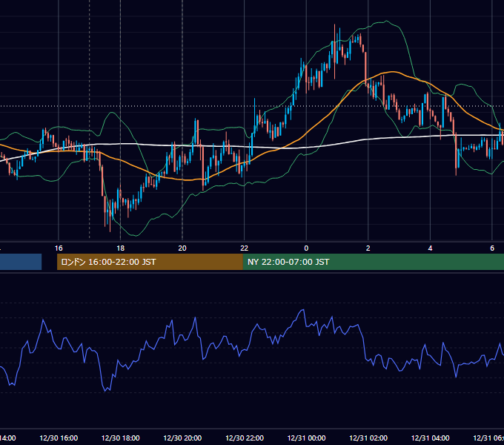Click the hour label 2 on upper axis
Screen dimensions: 504x445
pos(368,248)
